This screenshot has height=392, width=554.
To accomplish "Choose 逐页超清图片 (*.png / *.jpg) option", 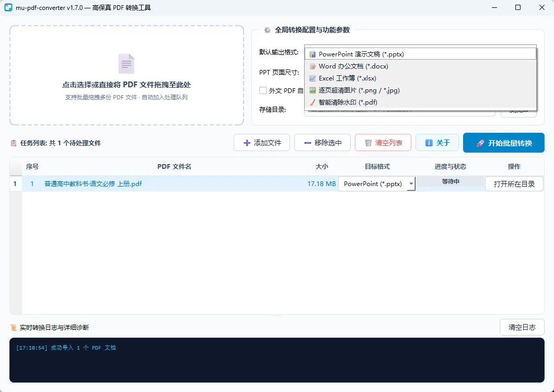I will (420, 90).
